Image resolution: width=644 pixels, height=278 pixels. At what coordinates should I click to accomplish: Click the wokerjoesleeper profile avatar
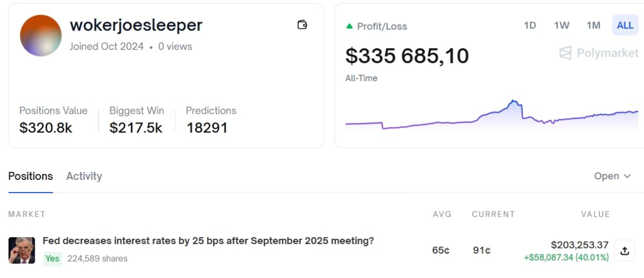pos(41,35)
